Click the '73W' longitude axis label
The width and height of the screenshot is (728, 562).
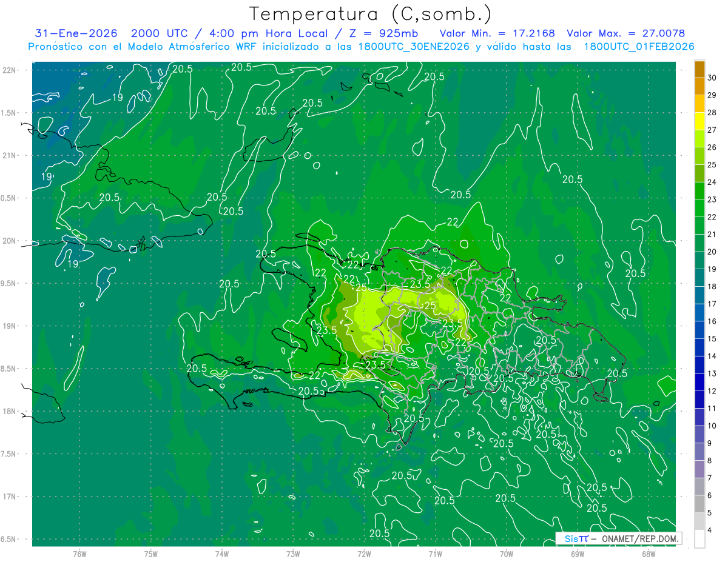[x=293, y=554]
